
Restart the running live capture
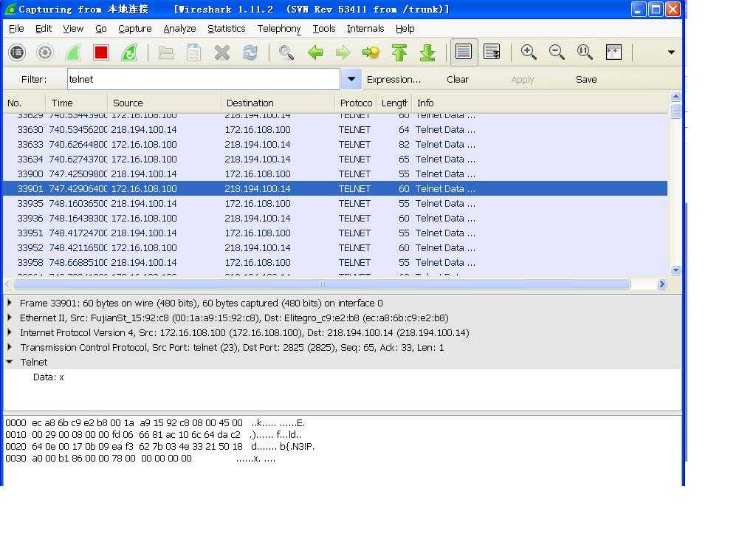click(x=129, y=52)
